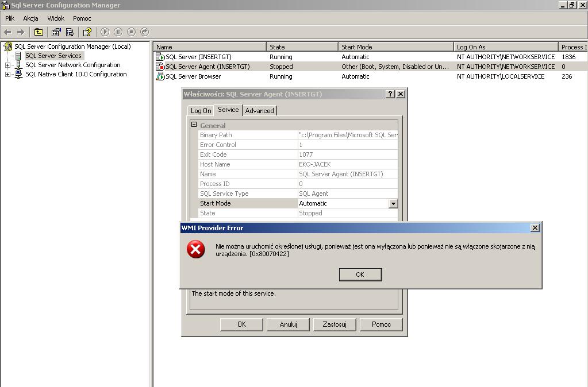Click the State property value Stopped
This screenshot has height=387, width=588.
click(310, 213)
